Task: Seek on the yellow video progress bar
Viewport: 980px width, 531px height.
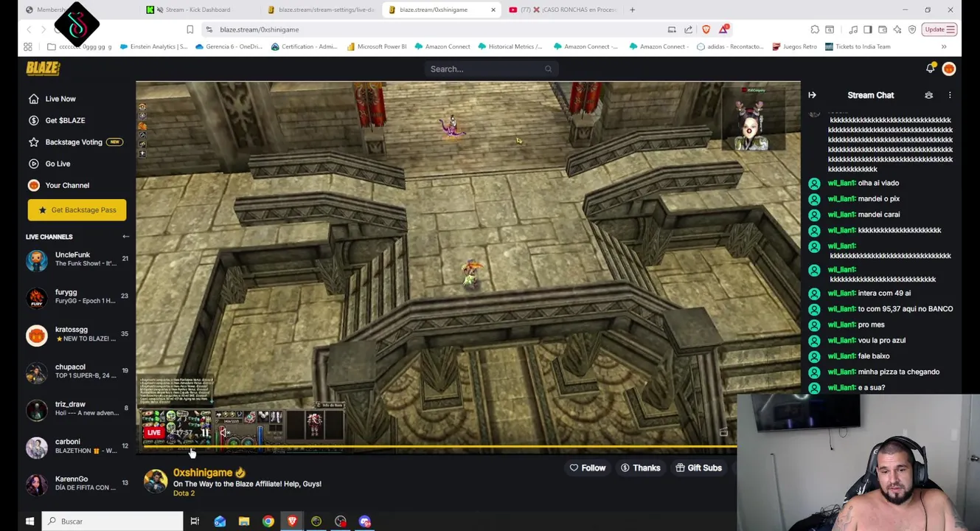Action: pos(439,447)
